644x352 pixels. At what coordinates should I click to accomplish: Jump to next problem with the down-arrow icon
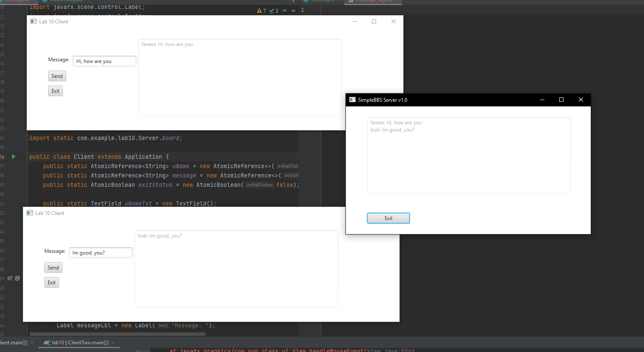tap(293, 10)
